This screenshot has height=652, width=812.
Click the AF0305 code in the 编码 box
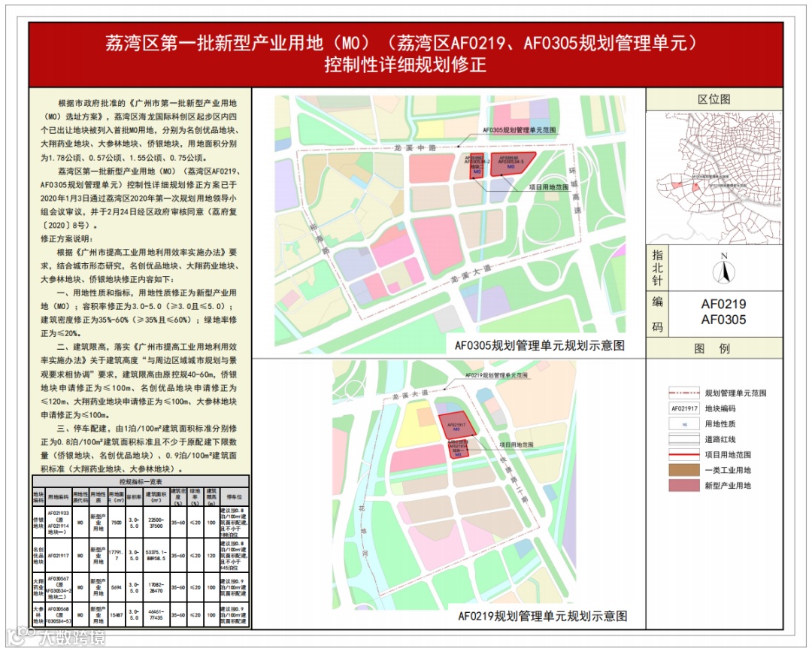(x=723, y=320)
